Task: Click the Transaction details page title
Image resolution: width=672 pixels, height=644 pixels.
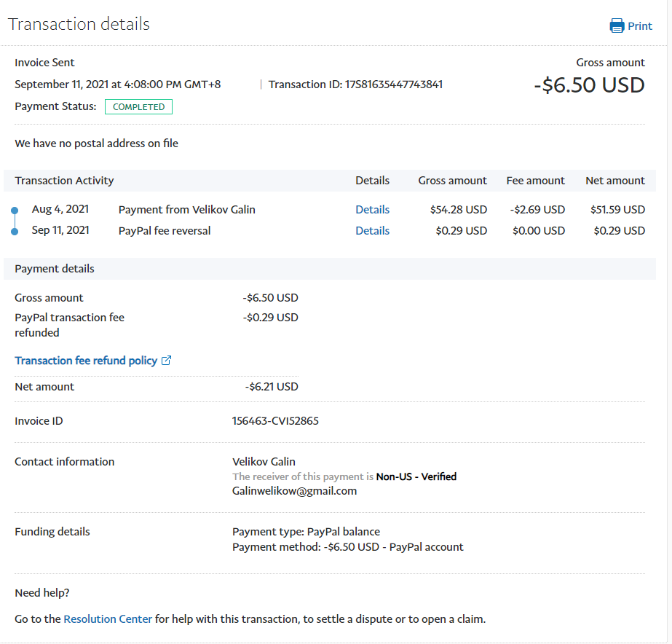Action: pos(79,24)
